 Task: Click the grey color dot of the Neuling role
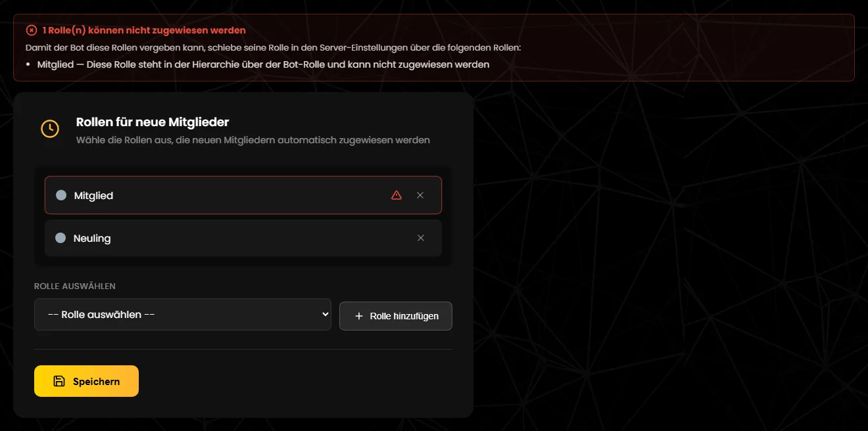tap(60, 238)
